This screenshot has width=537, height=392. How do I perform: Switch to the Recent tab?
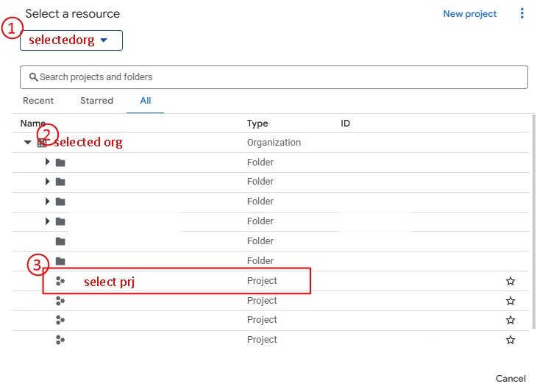[38, 101]
